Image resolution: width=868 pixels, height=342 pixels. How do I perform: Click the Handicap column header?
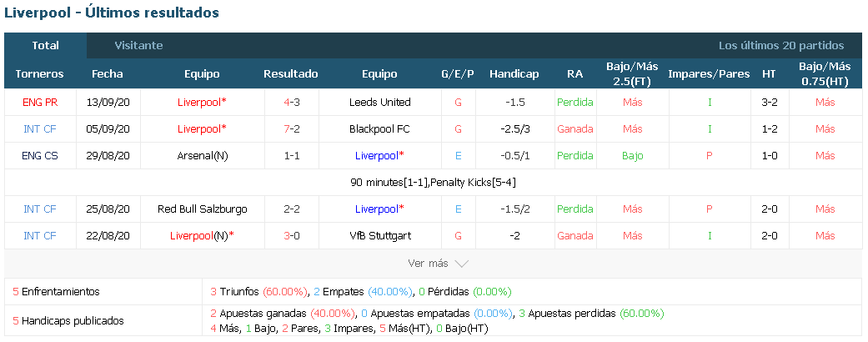click(514, 73)
